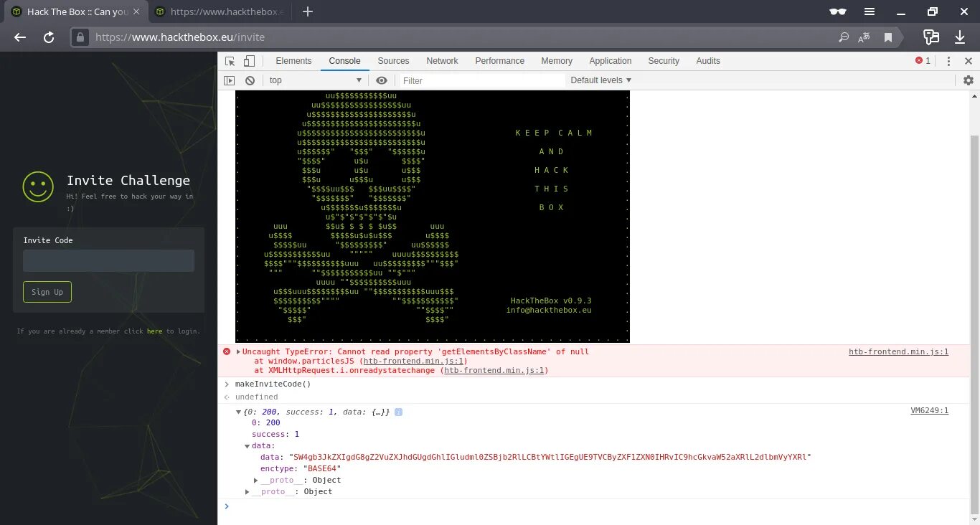Open the VM6249:1 source link
Viewport: 980px width, 525px height.
click(929, 410)
